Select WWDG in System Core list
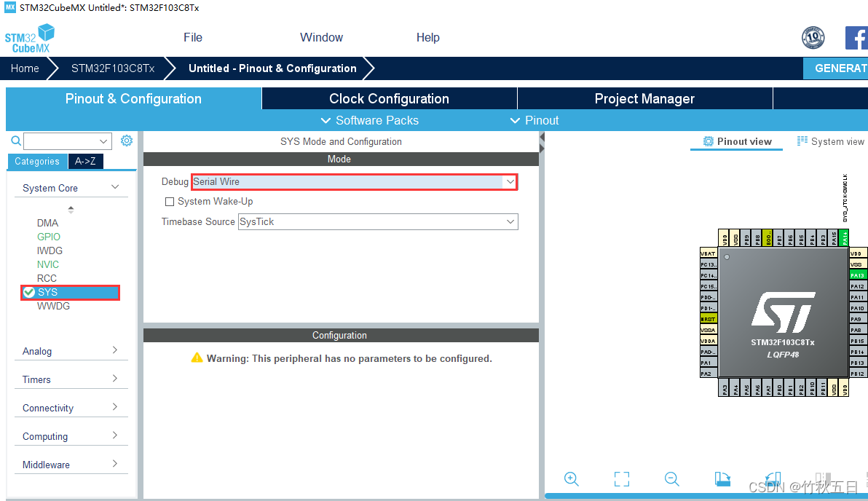 pos(54,306)
